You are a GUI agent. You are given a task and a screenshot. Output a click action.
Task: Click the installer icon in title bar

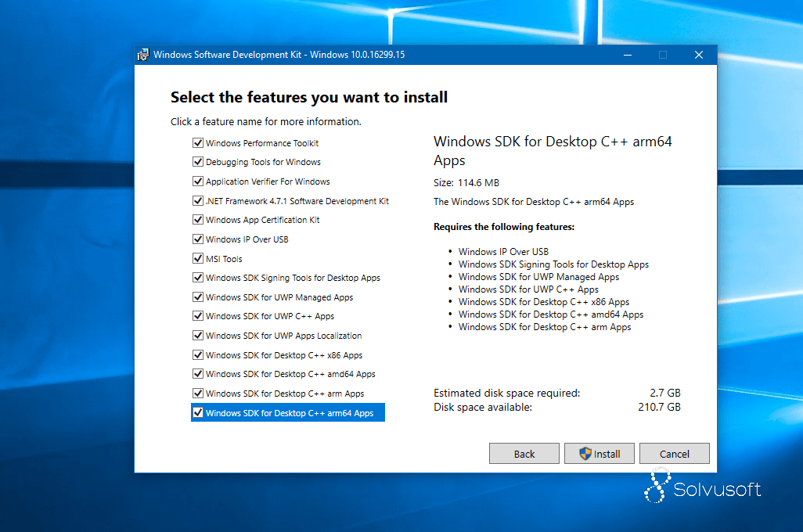(x=143, y=55)
